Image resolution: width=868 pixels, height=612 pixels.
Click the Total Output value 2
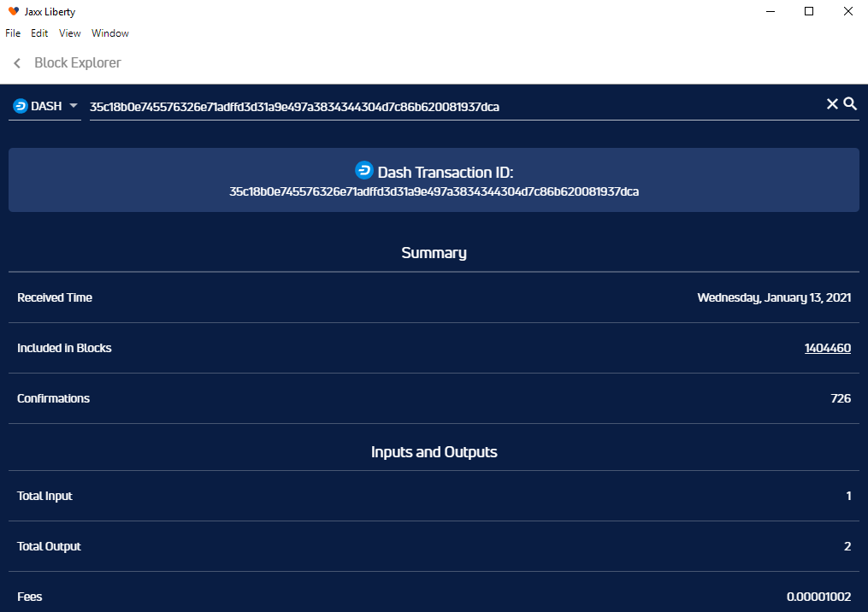point(847,546)
